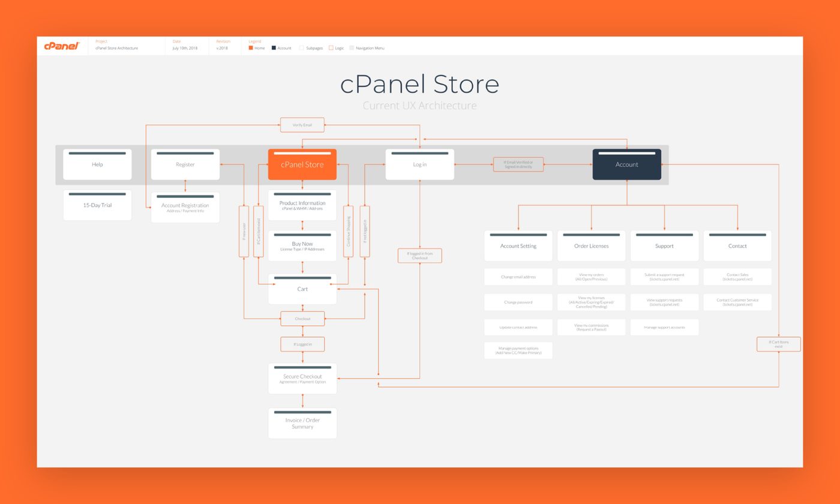
Task: Click the Register page box
Action: point(185,164)
